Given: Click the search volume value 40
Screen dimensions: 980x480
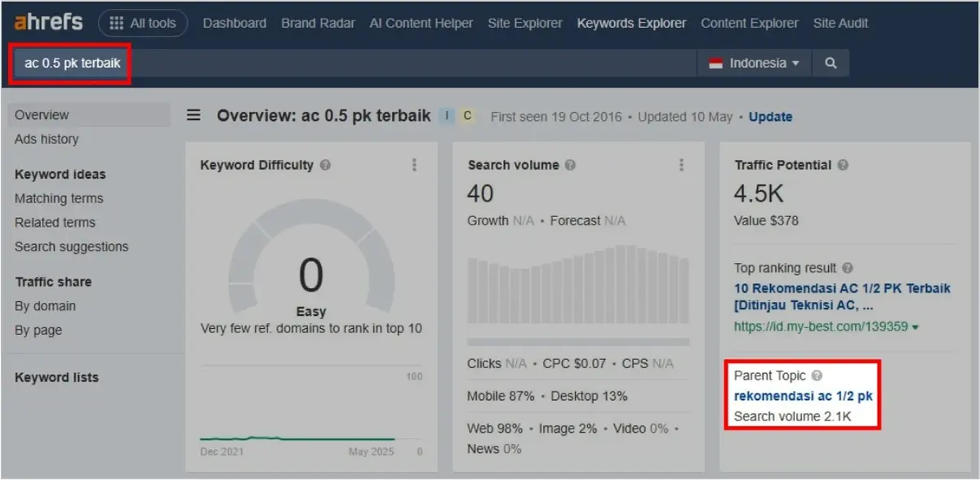Looking at the screenshot, I should (480, 193).
